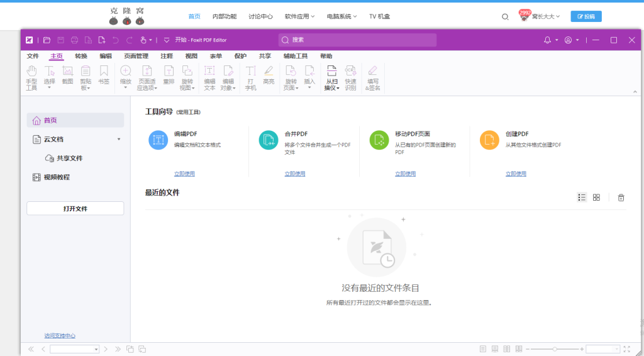
Task: Click the create new page icon with plus
Action: coord(101,40)
